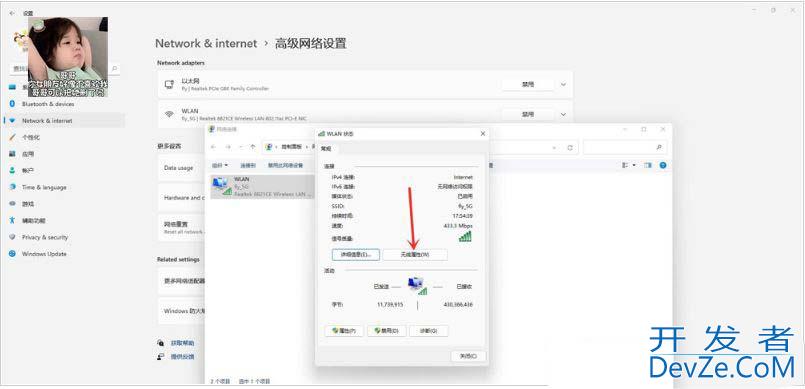Refresh the Network Connections address bar
The width and height of the screenshot is (805, 389).
tap(570, 147)
